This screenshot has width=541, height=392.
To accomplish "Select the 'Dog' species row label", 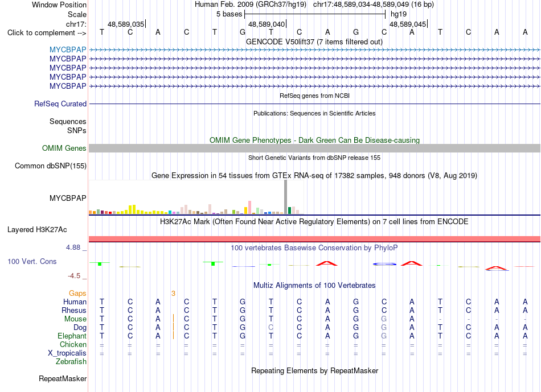I will coord(80,328).
